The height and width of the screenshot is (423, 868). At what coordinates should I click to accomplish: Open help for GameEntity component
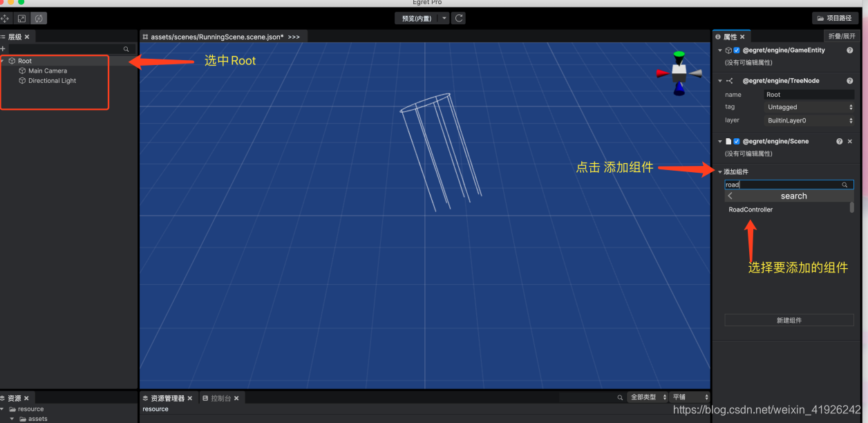[x=849, y=50]
